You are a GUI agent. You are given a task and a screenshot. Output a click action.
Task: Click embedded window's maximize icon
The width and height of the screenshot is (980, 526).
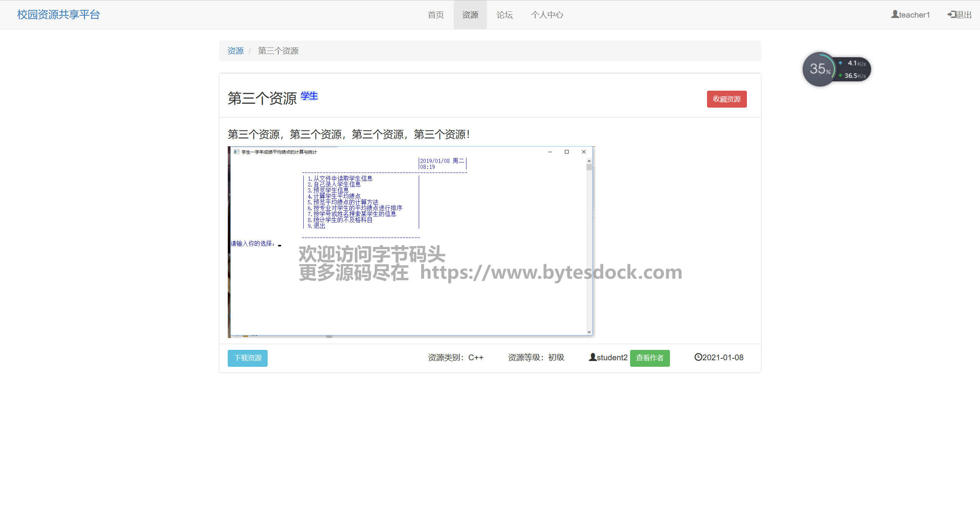(567, 152)
